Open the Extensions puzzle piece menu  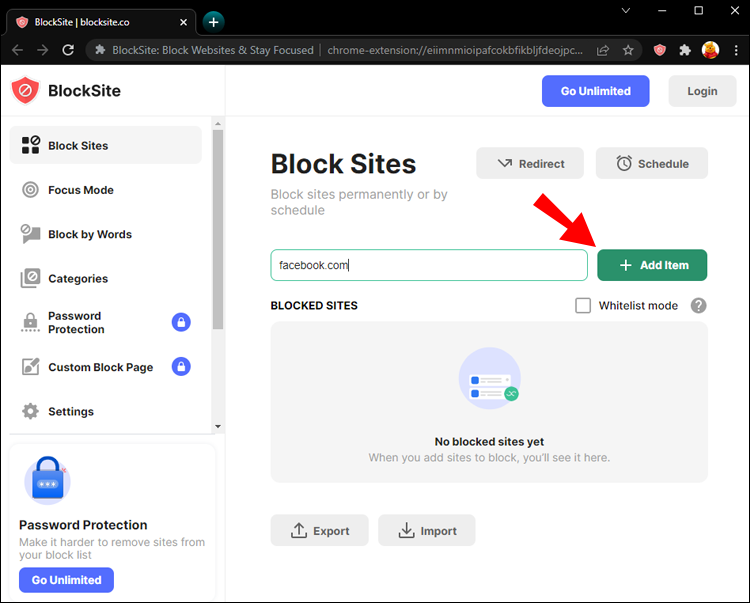685,50
